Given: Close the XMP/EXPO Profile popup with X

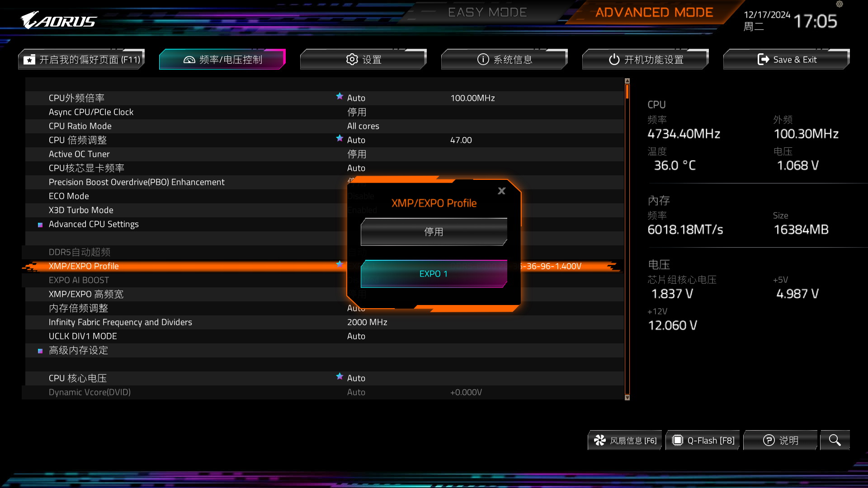Looking at the screenshot, I should (x=501, y=191).
